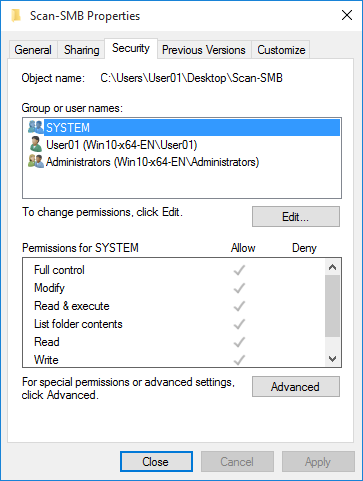Open the Sharing tab

pyautogui.click(x=82, y=50)
